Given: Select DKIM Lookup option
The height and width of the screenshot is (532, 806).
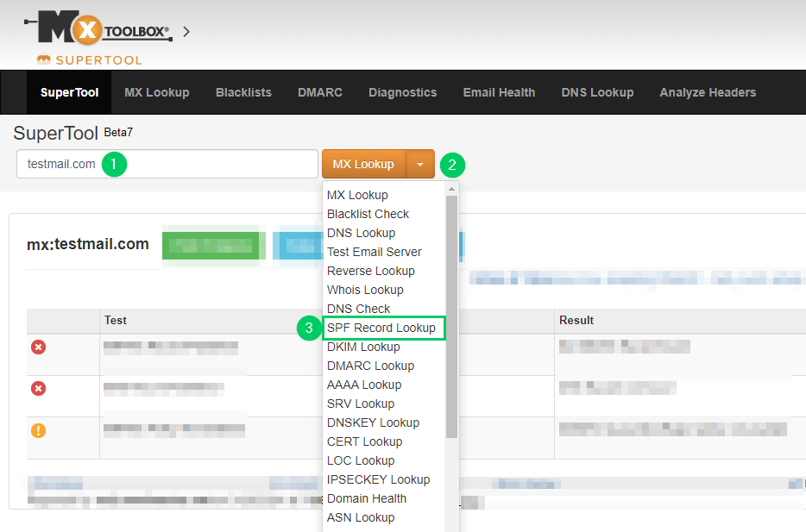Looking at the screenshot, I should [363, 347].
